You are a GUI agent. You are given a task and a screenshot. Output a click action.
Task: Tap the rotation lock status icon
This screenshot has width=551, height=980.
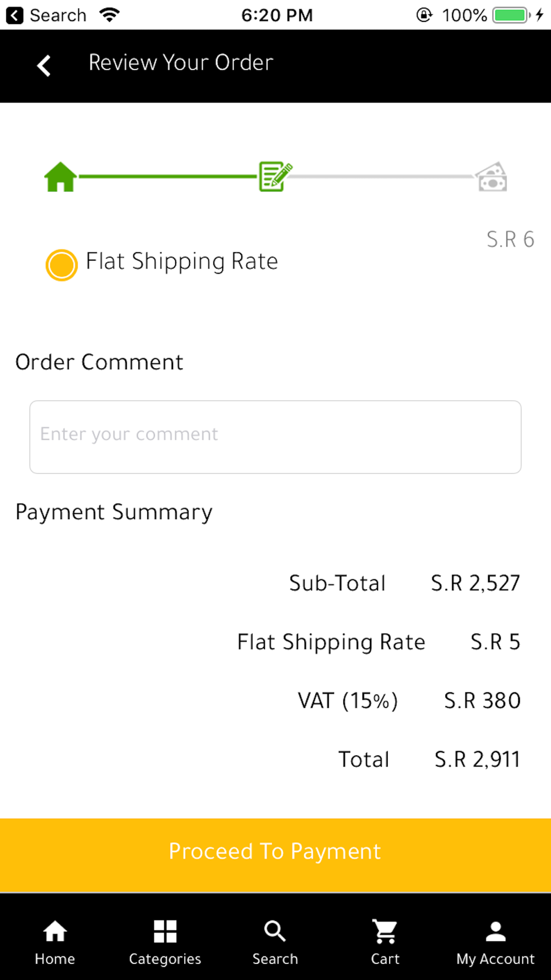tap(424, 15)
